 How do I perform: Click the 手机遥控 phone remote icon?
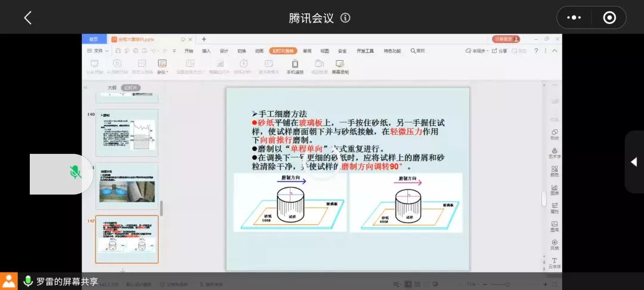(295, 66)
